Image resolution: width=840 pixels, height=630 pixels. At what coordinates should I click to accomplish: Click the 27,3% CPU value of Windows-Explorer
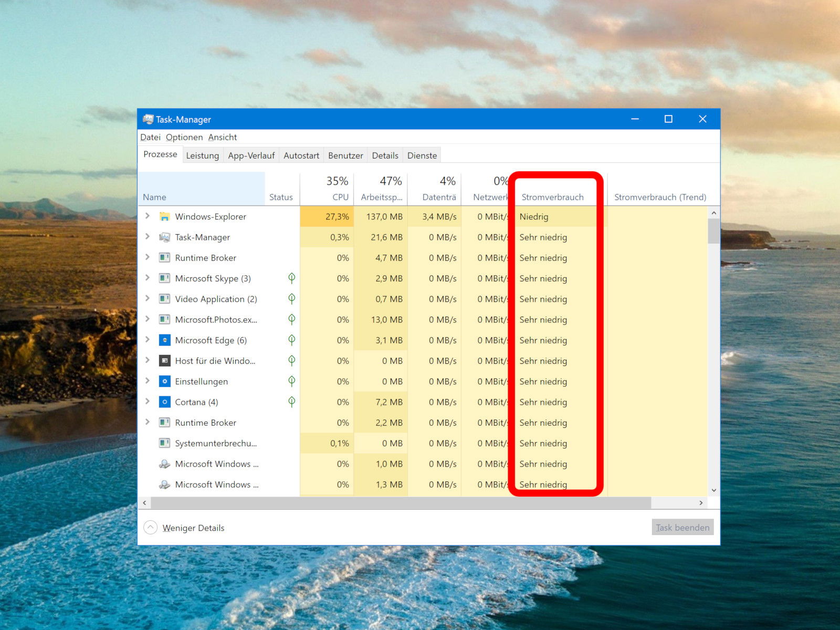click(x=327, y=216)
